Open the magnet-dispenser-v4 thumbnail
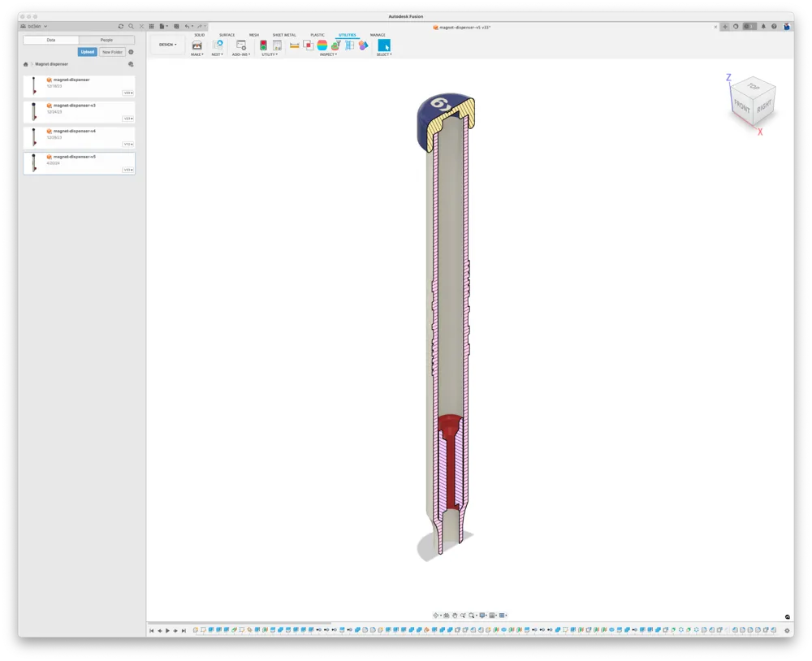The image size is (812, 661). [x=34, y=137]
